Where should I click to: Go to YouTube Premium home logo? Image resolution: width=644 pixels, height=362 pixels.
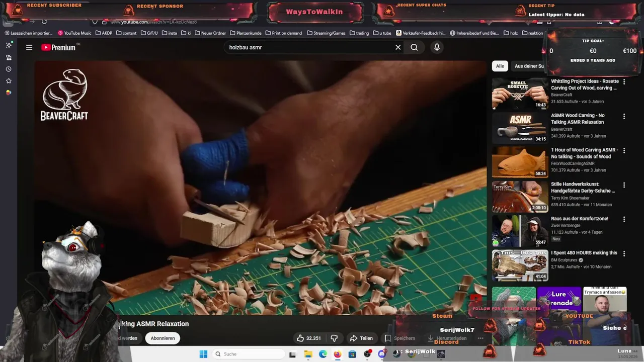pyautogui.click(x=58, y=47)
